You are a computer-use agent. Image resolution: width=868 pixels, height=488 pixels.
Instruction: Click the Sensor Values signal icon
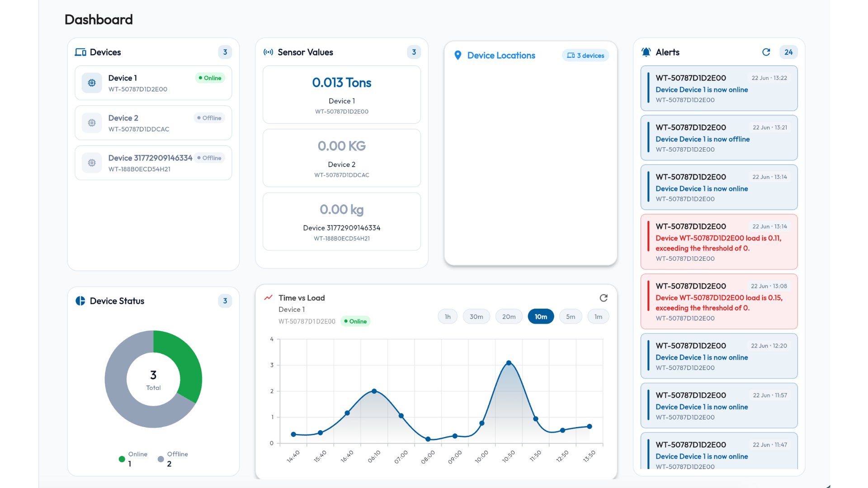(x=268, y=52)
